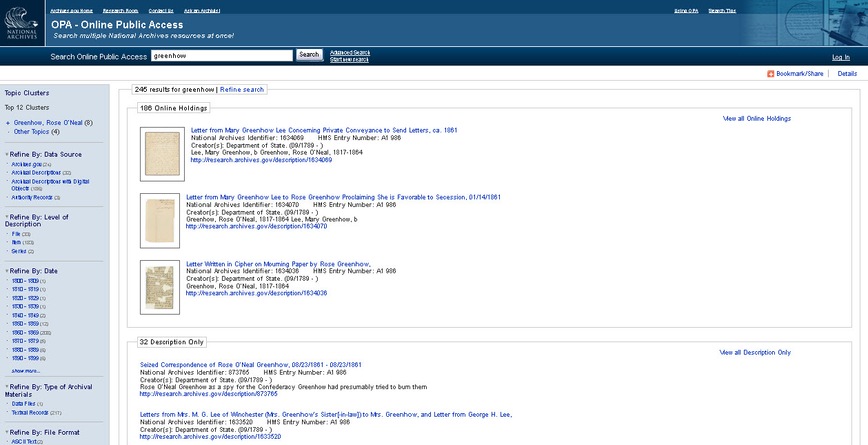The width and height of the screenshot is (868, 445).
Task: Open thumbnail of the cipher mourning paper letter
Action: point(160,287)
